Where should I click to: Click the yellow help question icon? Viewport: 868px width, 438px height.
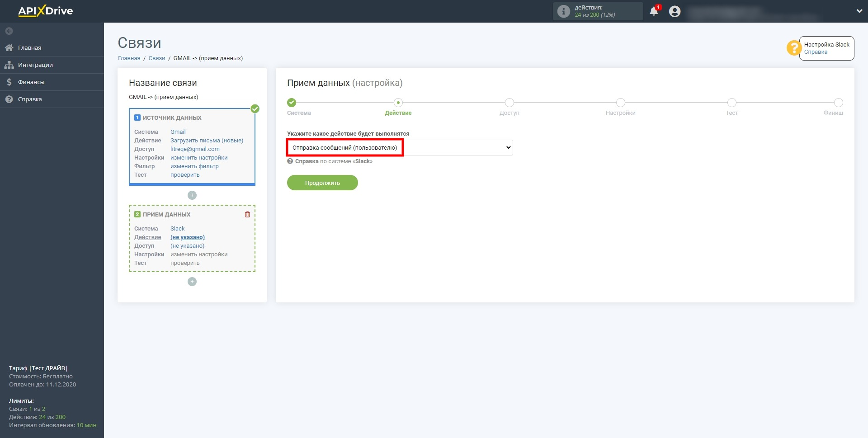(794, 48)
